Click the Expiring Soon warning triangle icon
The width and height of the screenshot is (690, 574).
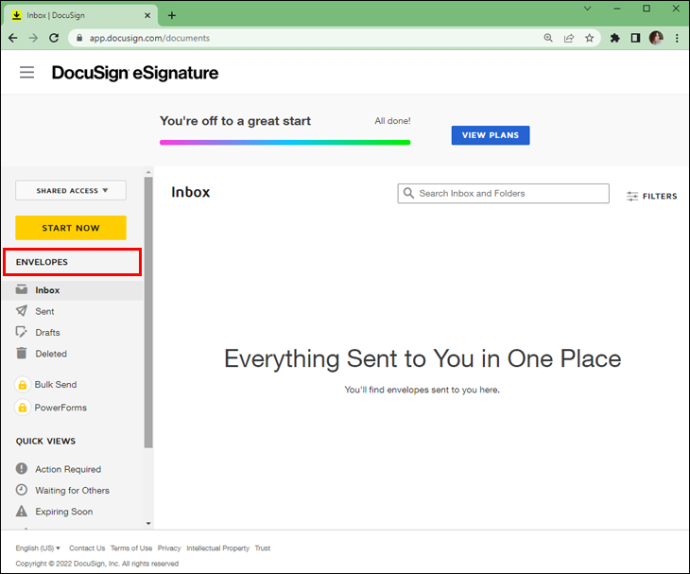pos(21,511)
